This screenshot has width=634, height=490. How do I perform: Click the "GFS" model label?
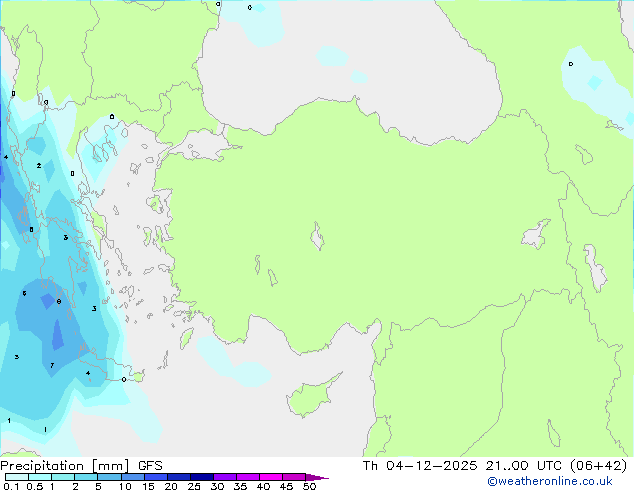(150, 466)
